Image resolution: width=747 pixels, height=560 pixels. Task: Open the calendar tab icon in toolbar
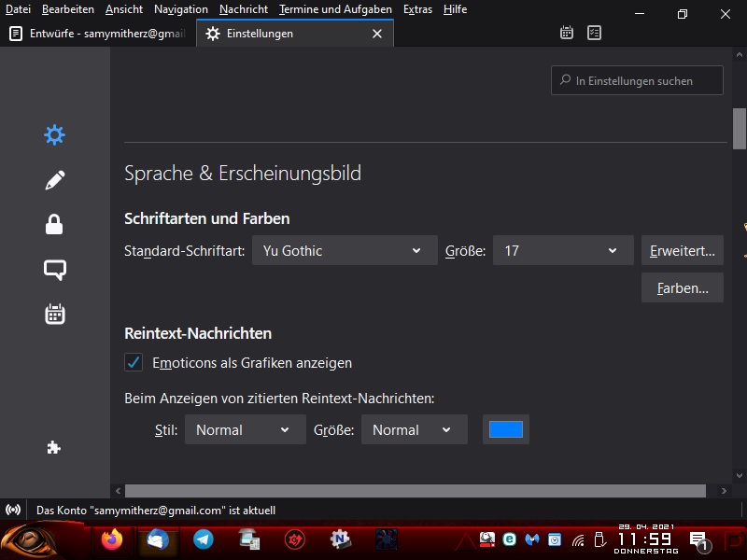tap(567, 33)
